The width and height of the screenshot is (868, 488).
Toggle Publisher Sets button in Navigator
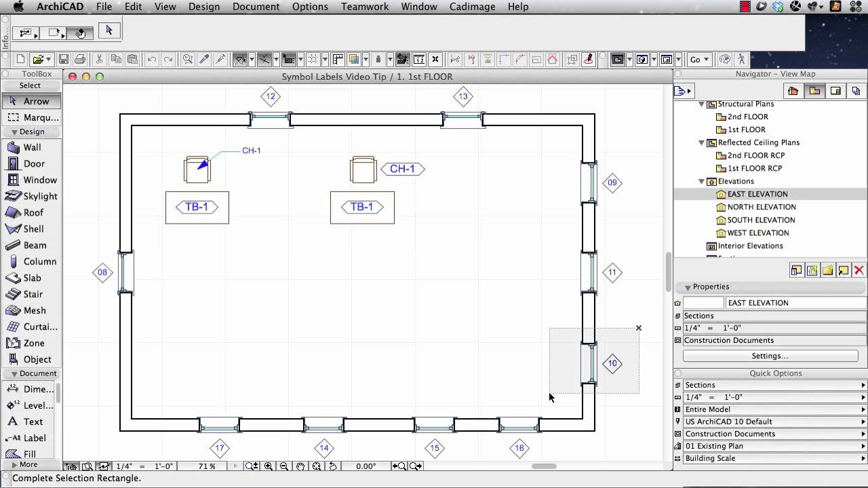[x=856, y=91]
